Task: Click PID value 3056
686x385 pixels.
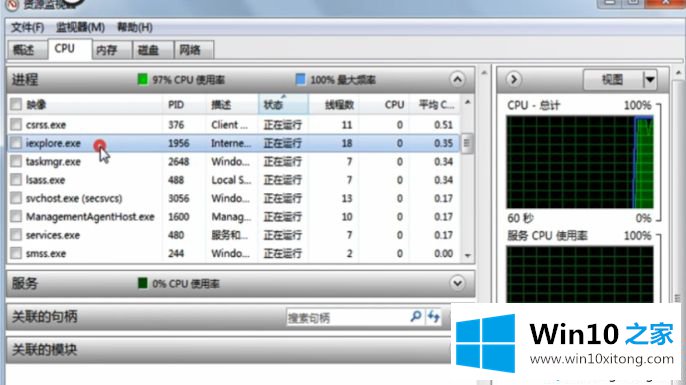Action: tap(178, 199)
